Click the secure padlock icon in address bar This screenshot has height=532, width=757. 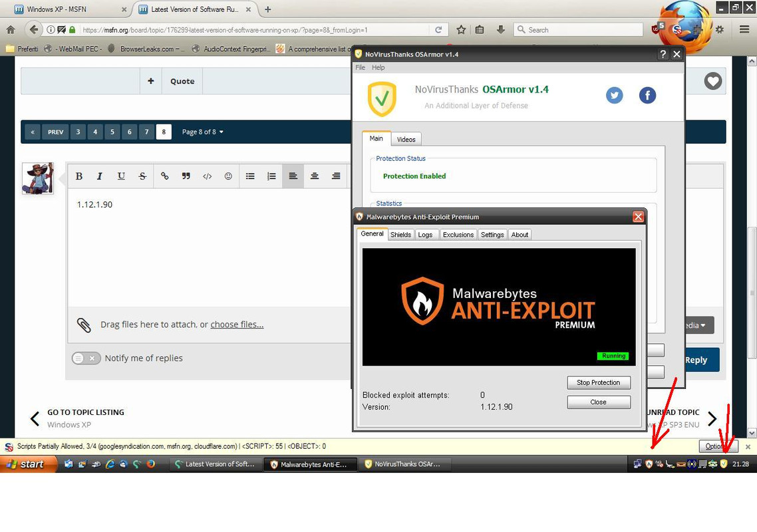click(73, 30)
